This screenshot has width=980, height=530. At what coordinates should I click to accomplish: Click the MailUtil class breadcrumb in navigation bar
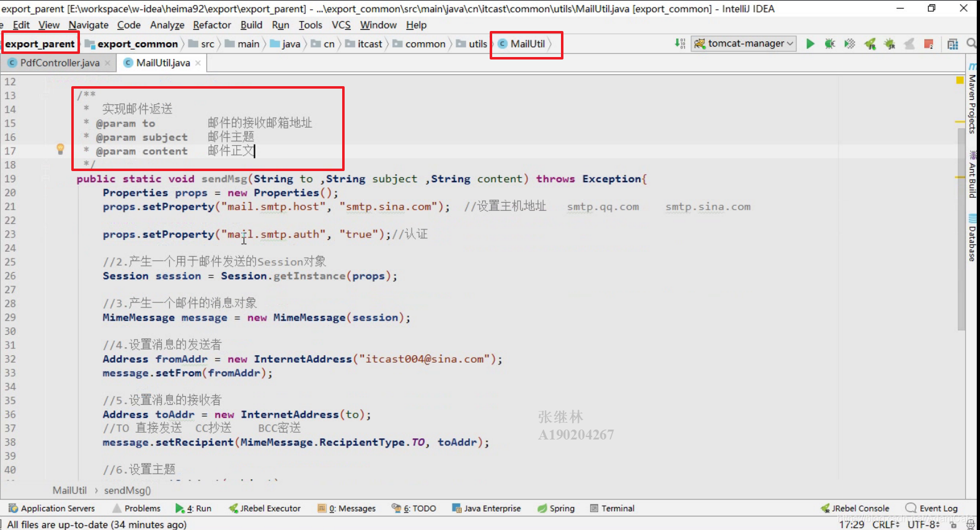click(522, 44)
